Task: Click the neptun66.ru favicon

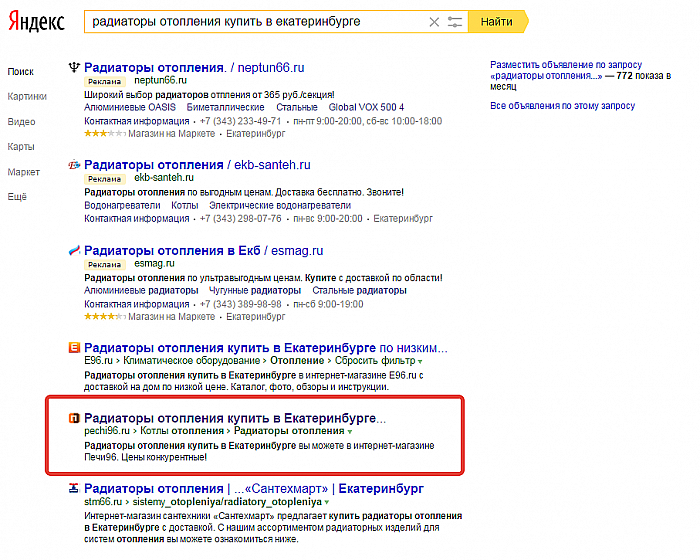Action: [74, 67]
